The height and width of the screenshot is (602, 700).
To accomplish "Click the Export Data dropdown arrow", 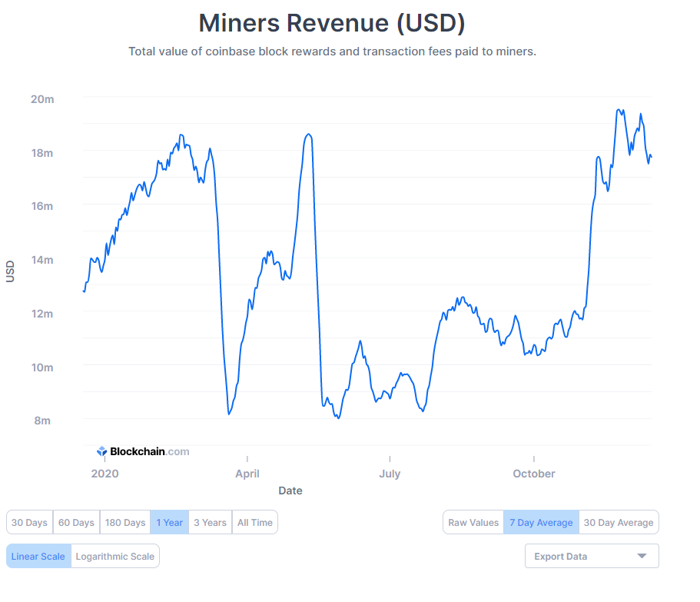I will tap(642, 556).
